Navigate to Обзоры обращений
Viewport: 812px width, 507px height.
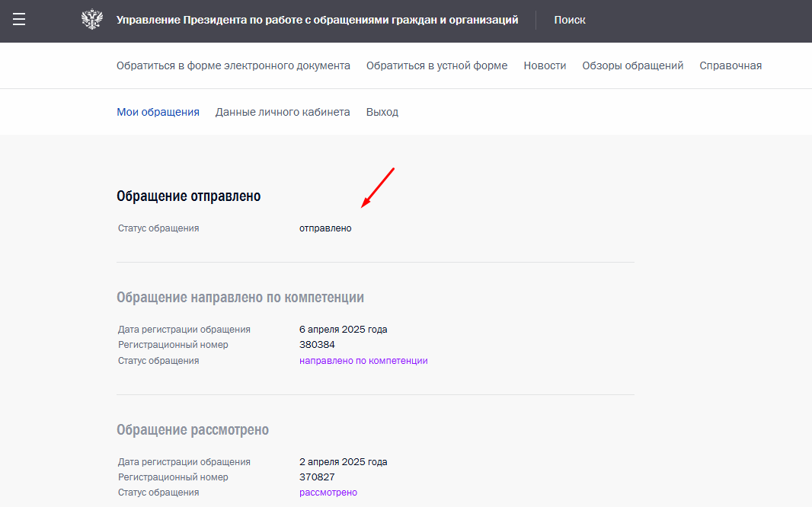[632, 65]
